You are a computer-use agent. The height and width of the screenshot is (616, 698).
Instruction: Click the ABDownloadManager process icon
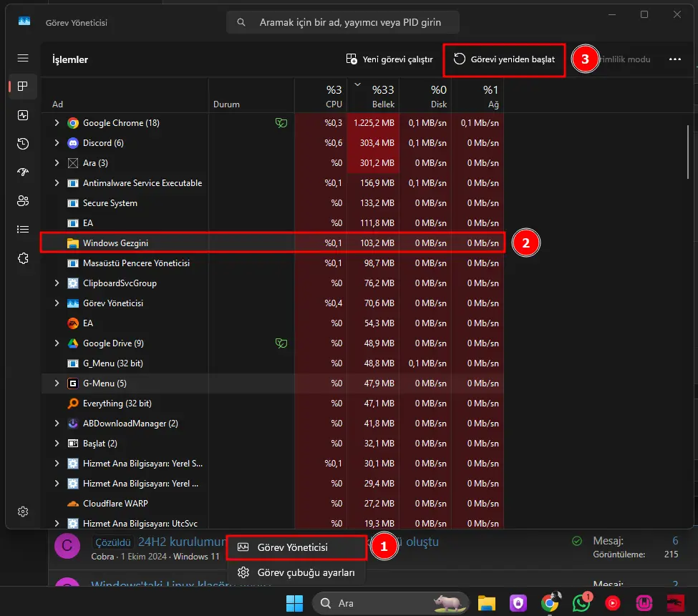72,424
